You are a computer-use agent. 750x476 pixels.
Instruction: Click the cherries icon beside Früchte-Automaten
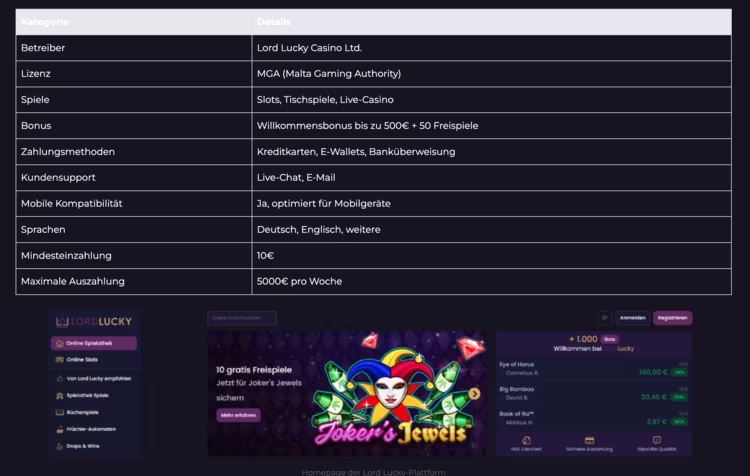(x=59, y=429)
